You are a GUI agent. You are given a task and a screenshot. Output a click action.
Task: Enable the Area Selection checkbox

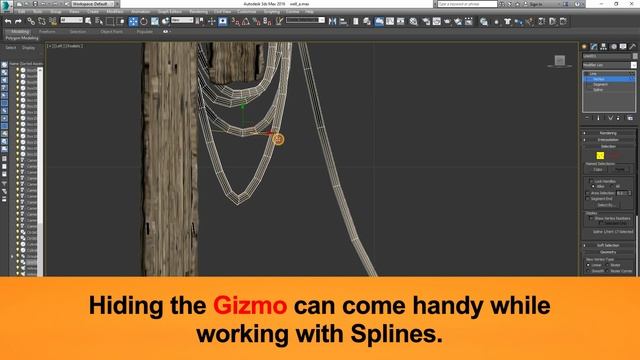[x=588, y=193]
